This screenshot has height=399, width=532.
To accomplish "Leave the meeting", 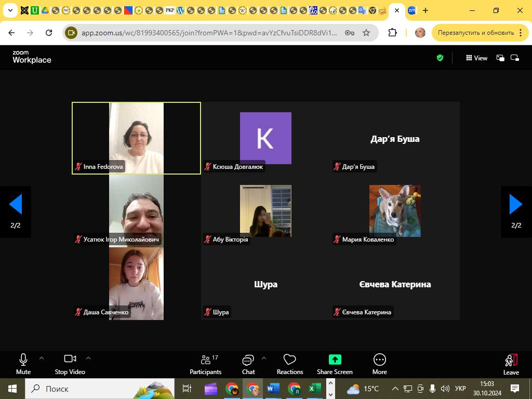I will (x=511, y=364).
